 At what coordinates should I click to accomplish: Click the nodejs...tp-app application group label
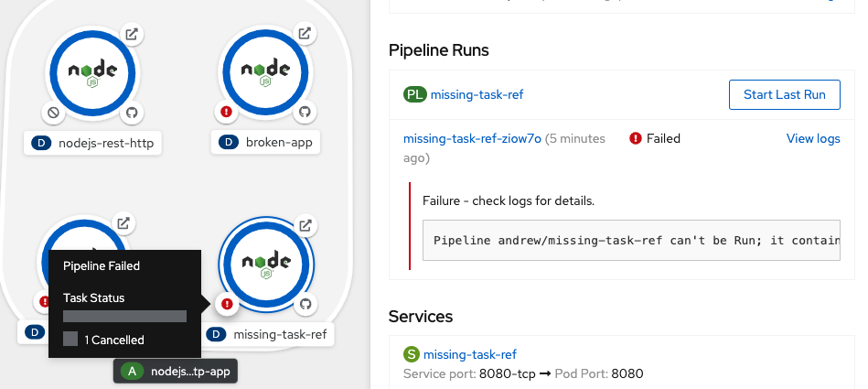click(x=176, y=371)
